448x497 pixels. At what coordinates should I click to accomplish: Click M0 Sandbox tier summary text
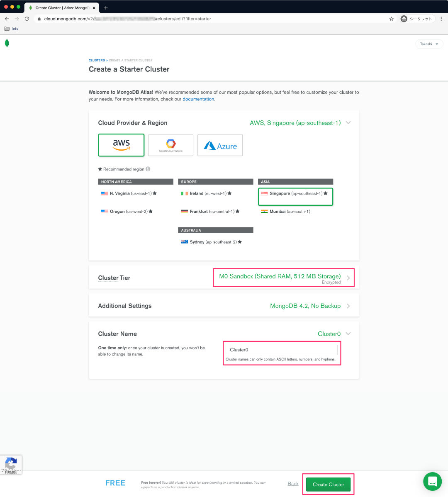click(x=280, y=276)
